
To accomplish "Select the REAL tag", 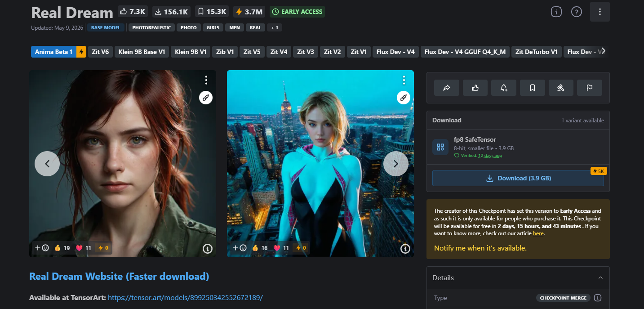I will tap(255, 27).
